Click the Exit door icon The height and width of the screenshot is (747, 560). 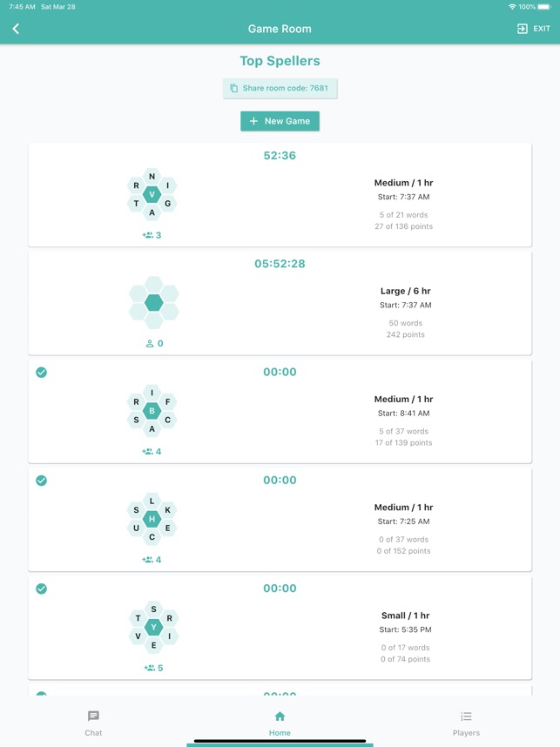tap(523, 29)
